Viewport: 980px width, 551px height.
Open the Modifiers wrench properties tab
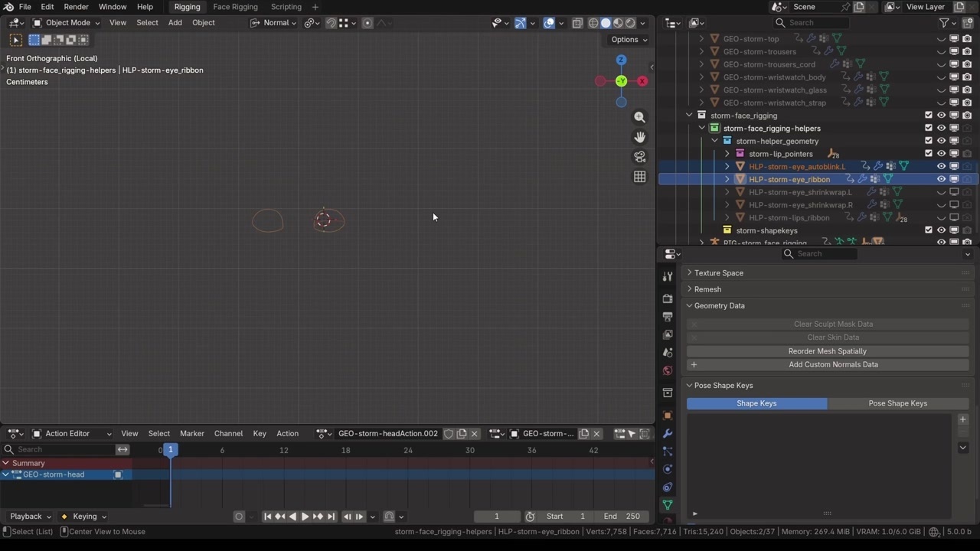[668, 433]
